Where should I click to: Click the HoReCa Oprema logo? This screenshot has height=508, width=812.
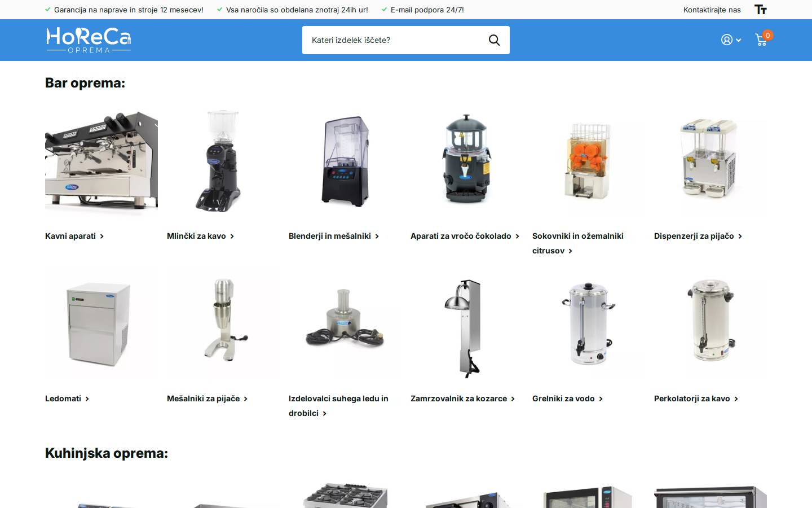(89, 40)
